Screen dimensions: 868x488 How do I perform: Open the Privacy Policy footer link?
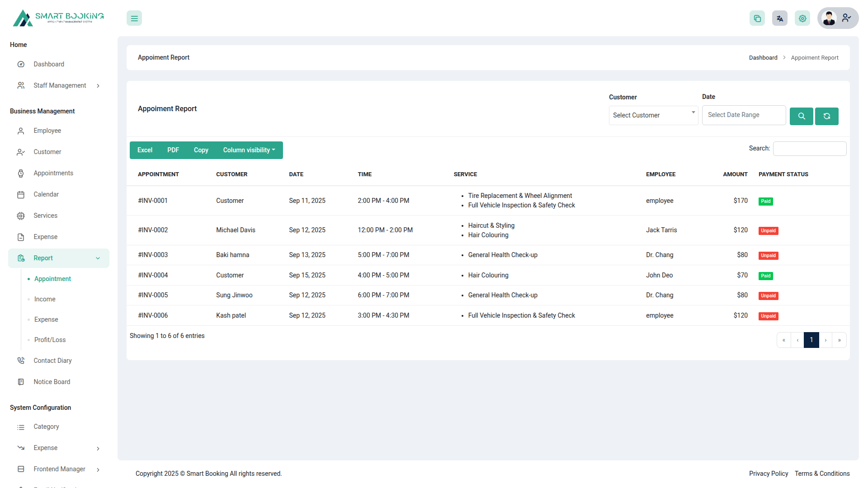pos(768,474)
